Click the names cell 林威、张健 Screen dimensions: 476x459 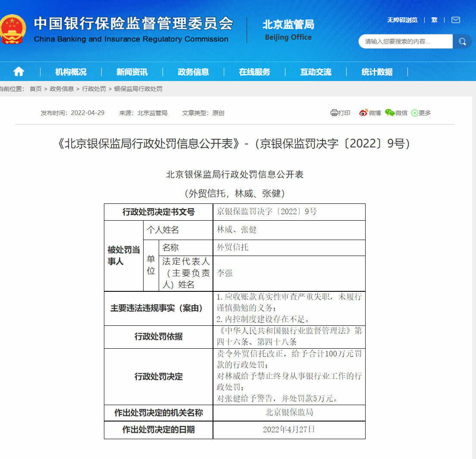click(x=289, y=230)
